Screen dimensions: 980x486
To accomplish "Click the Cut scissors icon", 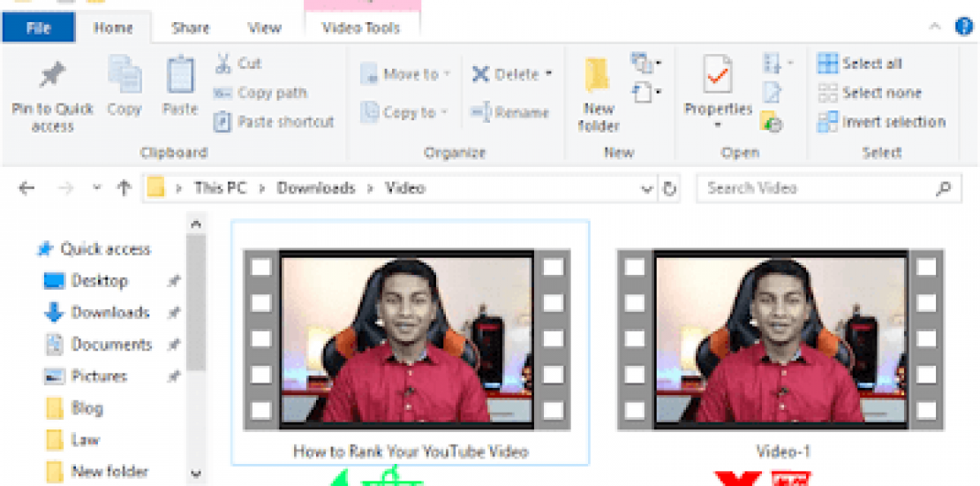I will point(223,64).
